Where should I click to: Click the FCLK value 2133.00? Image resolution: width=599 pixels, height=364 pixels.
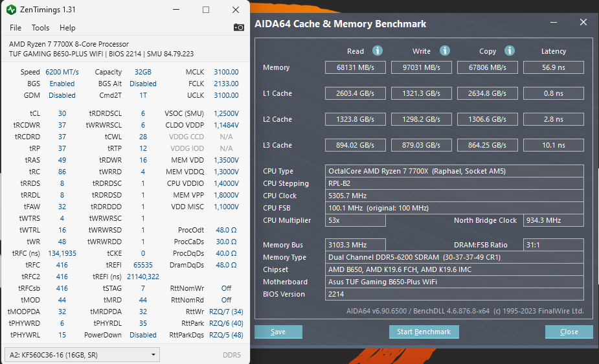pyautogui.click(x=226, y=84)
